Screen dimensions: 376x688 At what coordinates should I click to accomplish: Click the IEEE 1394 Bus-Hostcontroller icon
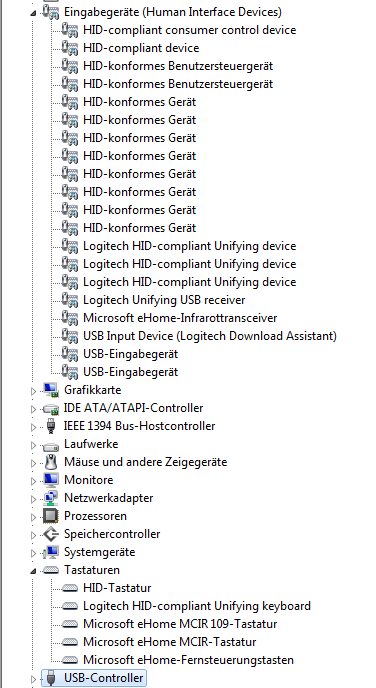click(x=51, y=426)
